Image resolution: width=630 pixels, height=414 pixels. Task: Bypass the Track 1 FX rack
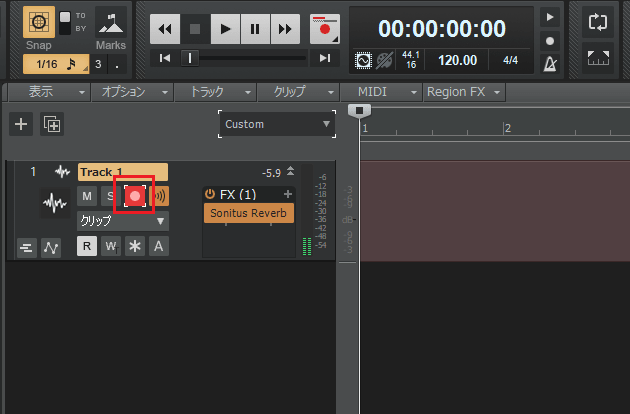210,194
